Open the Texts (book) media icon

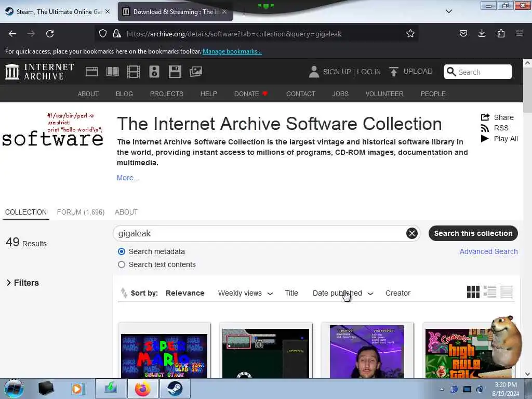click(x=113, y=72)
